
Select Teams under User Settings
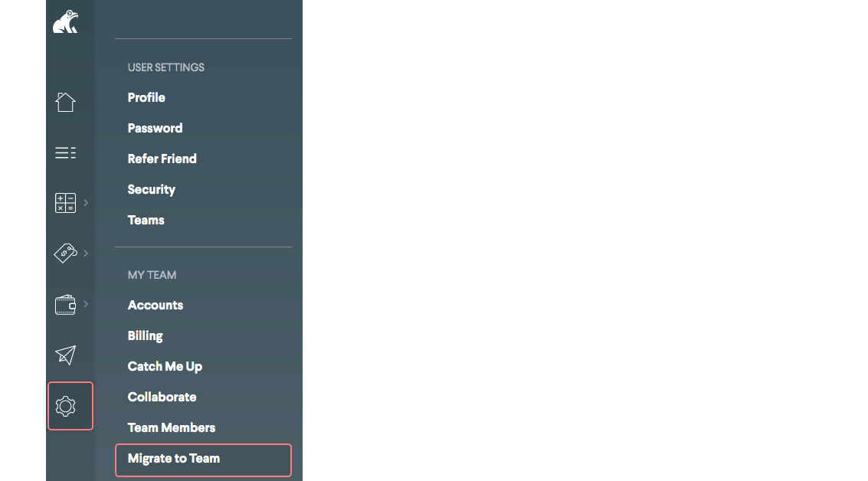(x=146, y=220)
